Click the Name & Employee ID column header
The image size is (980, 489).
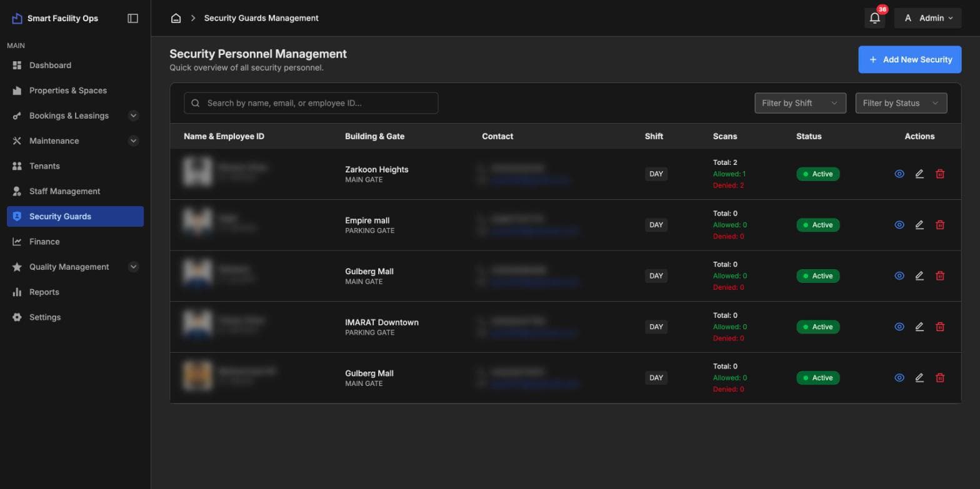pyautogui.click(x=224, y=136)
